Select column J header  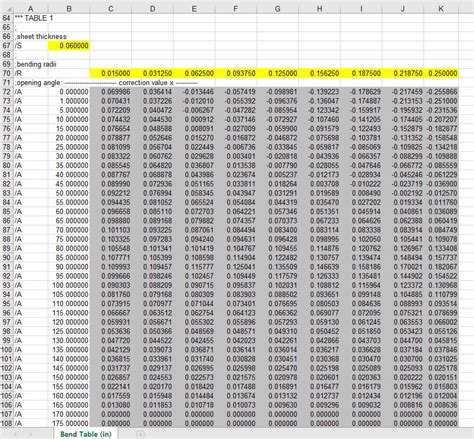coord(403,9)
